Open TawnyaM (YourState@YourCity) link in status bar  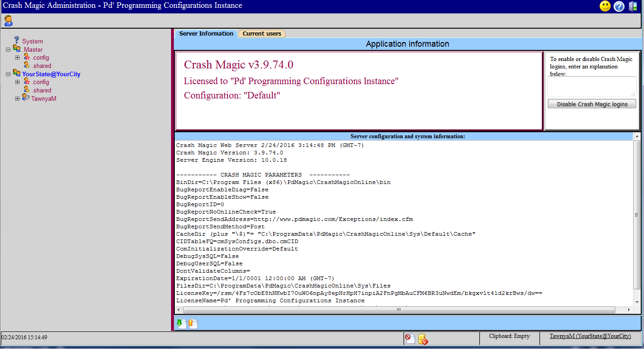click(x=590, y=337)
